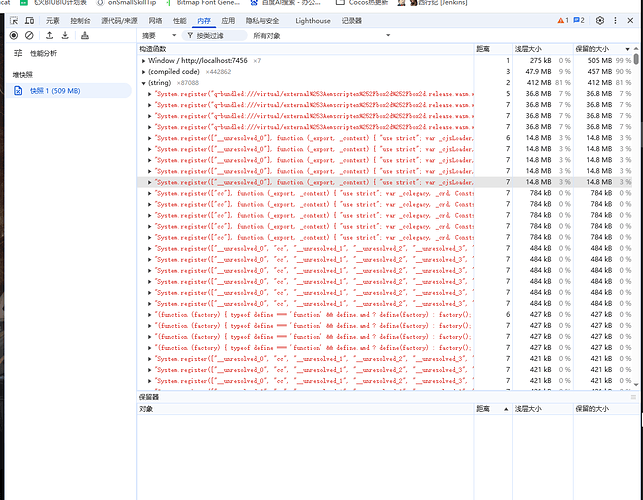The height and width of the screenshot is (500, 643).
Task: Sort by 距离 column in constructor table
Action: (x=493, y=49)
